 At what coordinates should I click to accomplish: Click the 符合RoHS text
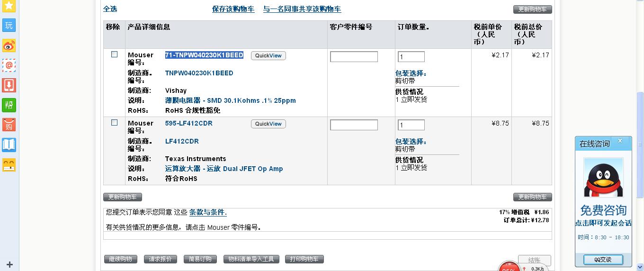click(181, 179)
